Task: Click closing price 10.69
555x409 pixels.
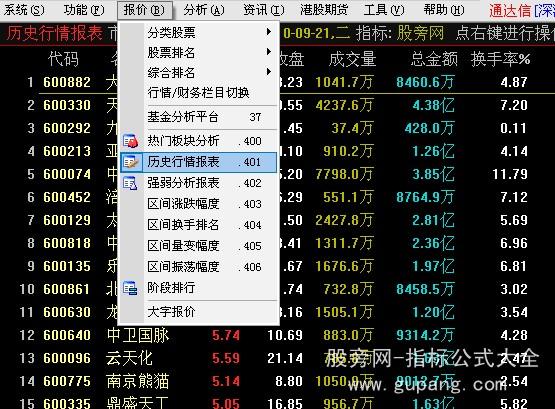Action: [285, 335]
